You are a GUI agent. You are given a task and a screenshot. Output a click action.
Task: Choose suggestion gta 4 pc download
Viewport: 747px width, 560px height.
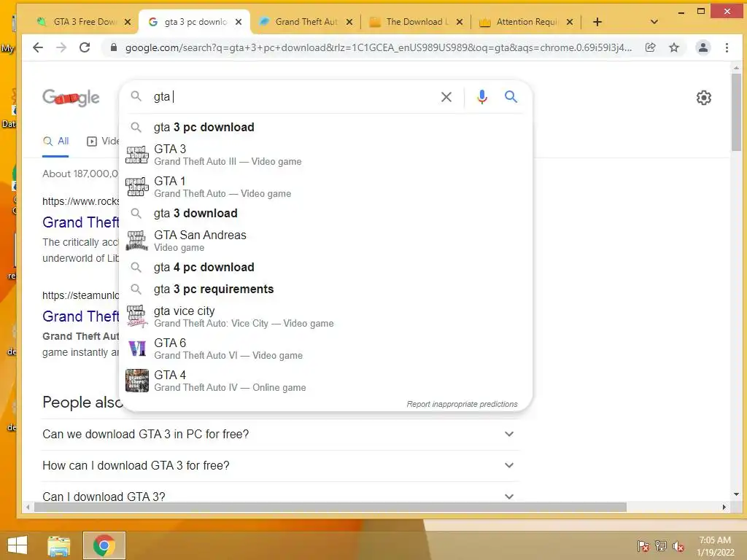[x=325, y=267]
